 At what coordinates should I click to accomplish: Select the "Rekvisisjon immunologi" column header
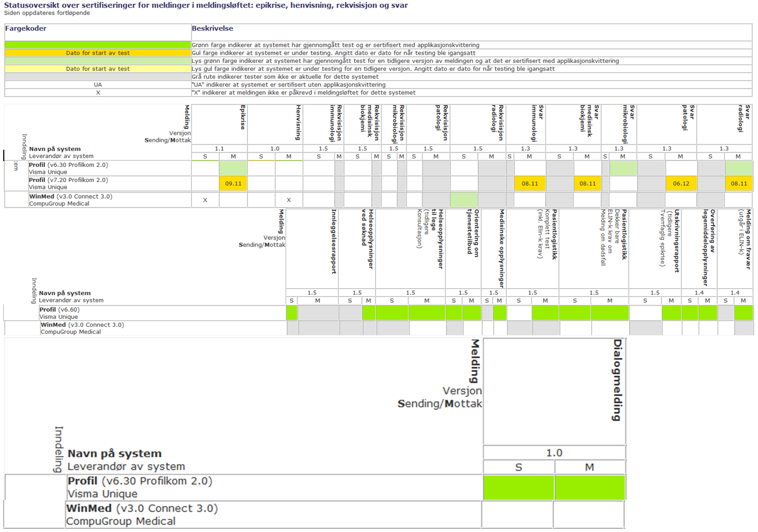pyautogui.click(x=336, y=123)
